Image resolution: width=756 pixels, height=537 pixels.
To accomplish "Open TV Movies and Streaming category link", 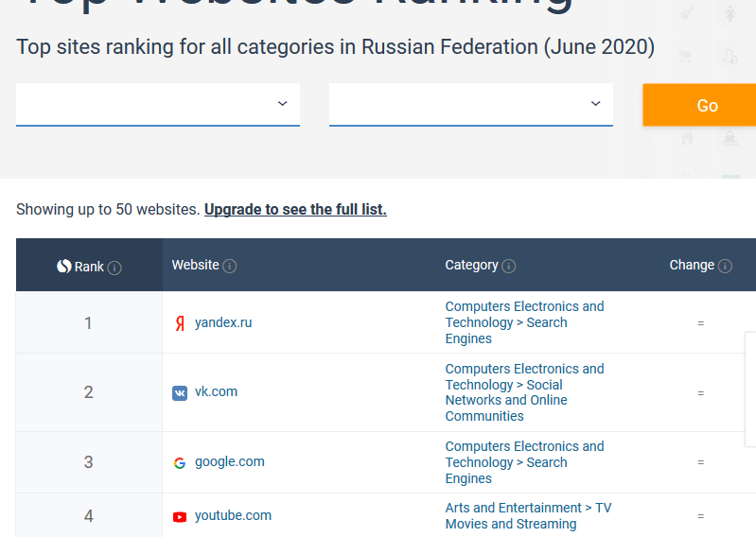I will pyautogui.click(x=528, y=516).
